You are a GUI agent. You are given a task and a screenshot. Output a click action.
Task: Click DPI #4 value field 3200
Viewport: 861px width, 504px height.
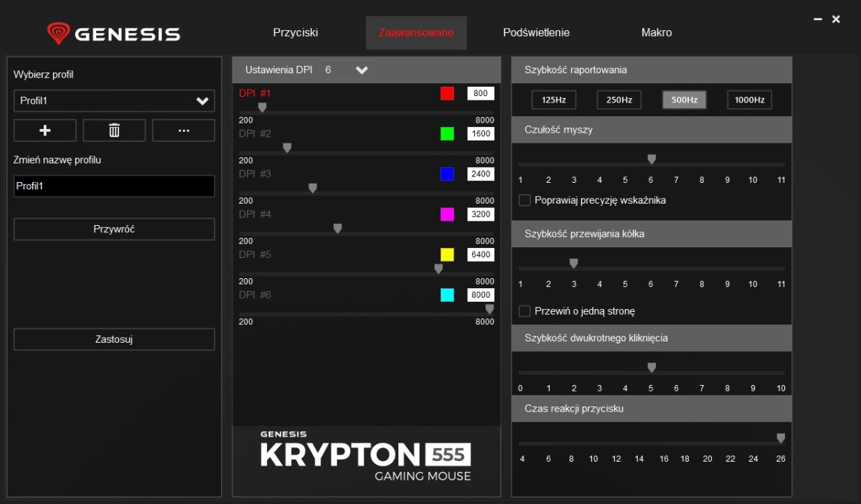pos(481,214)
